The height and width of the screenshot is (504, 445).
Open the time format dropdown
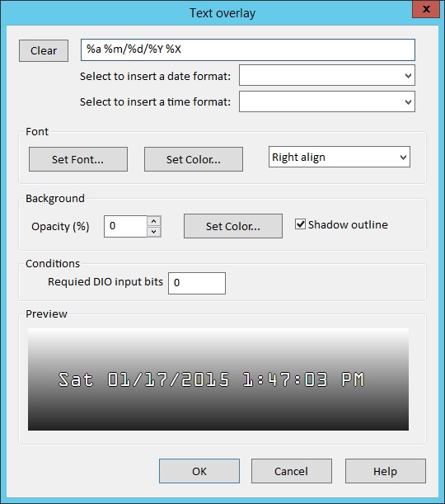327,101
